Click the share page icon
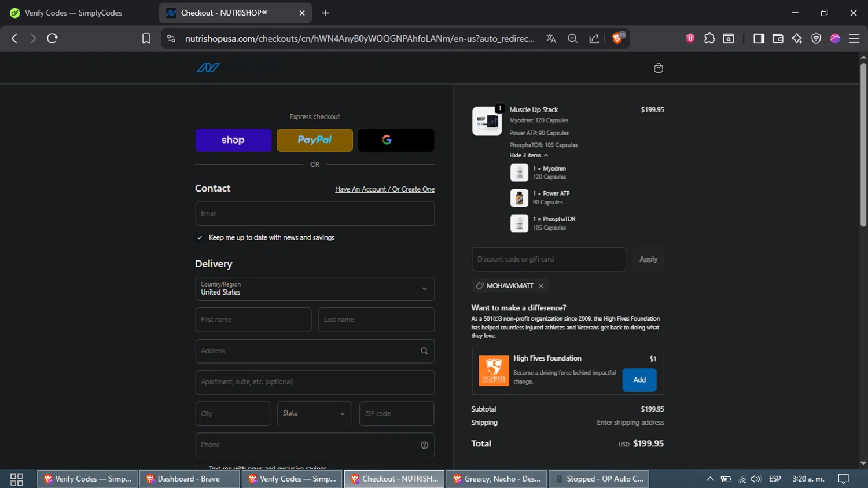This screenshot has width=868, height=488. click(x=594, y=38)
